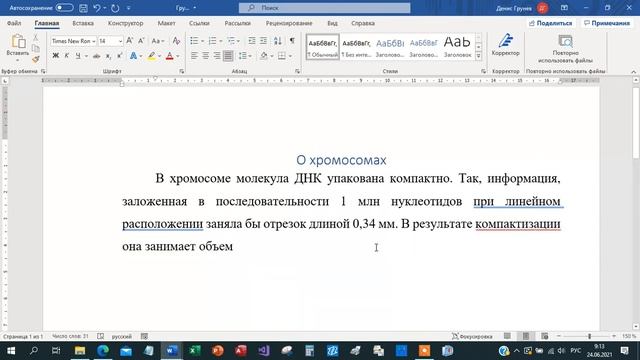640x360 pixels.
Task: Redo the last action
Action: point(115,8)
